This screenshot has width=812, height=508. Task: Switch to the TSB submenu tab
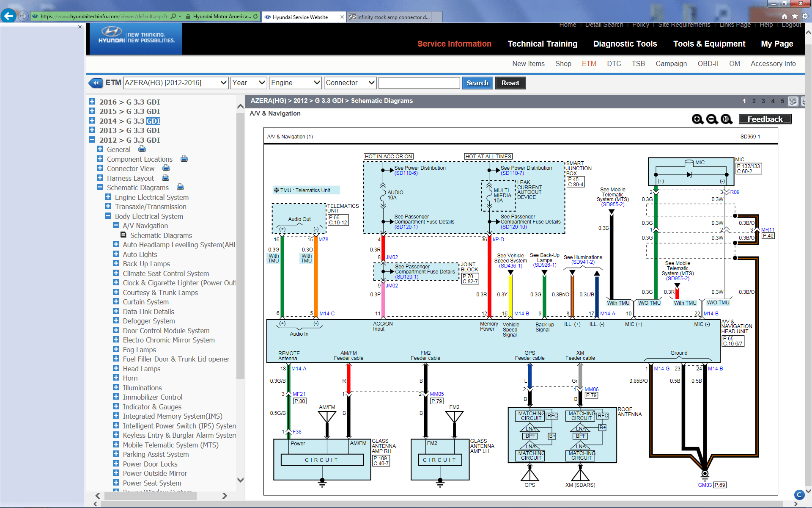[x=638, y=63]
